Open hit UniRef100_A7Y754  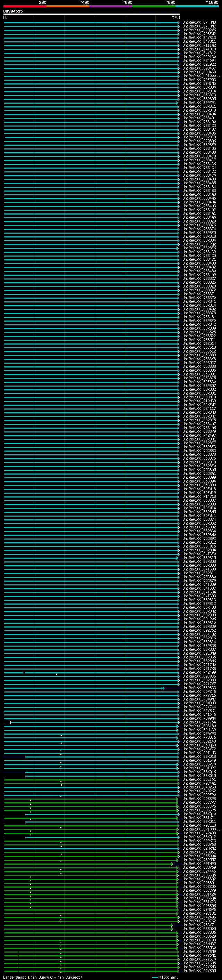click(x=199, y=722)
